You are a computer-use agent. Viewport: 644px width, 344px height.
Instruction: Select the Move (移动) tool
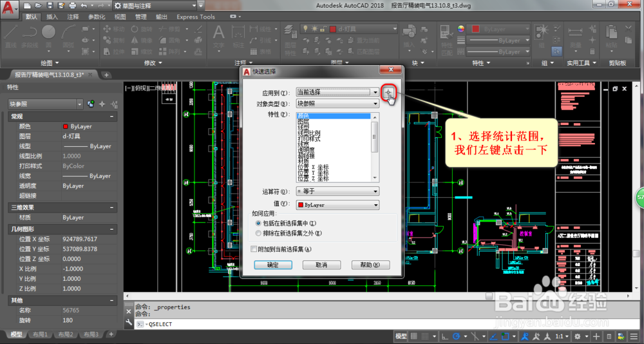tap(114, 29)
